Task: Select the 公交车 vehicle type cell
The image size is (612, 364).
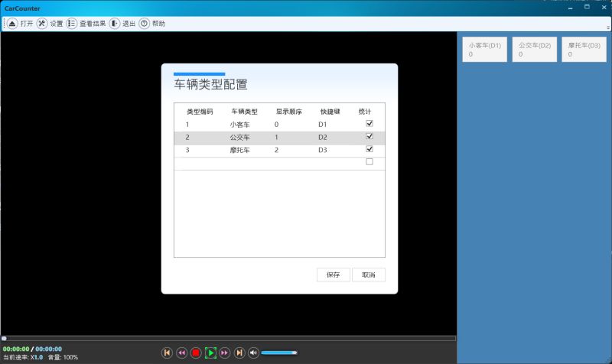Action: tap(239, 138)
